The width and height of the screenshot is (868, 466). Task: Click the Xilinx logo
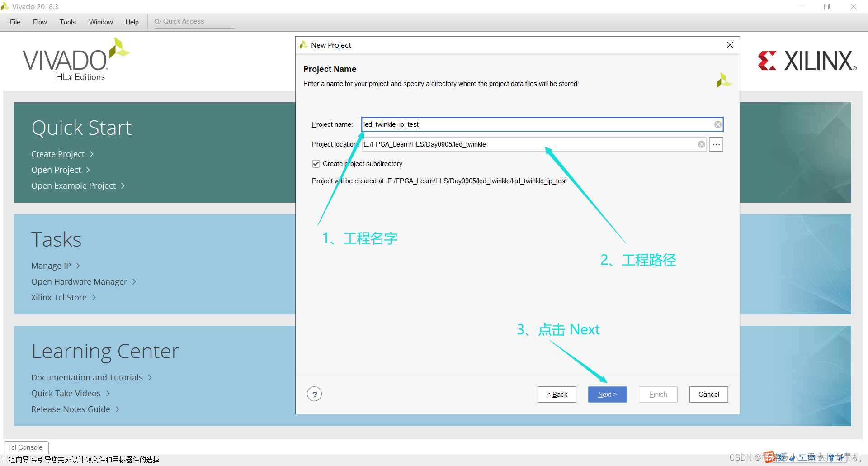coord(807,61)
